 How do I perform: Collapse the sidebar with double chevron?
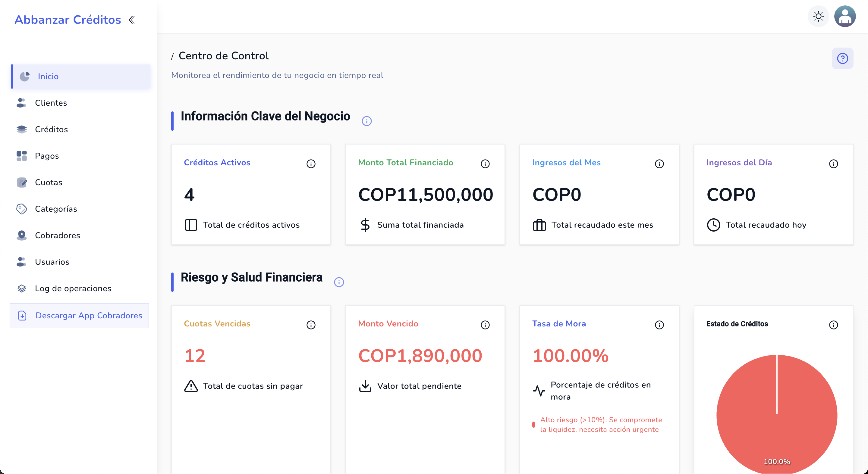pyautogui.click(x=132, y=20)
